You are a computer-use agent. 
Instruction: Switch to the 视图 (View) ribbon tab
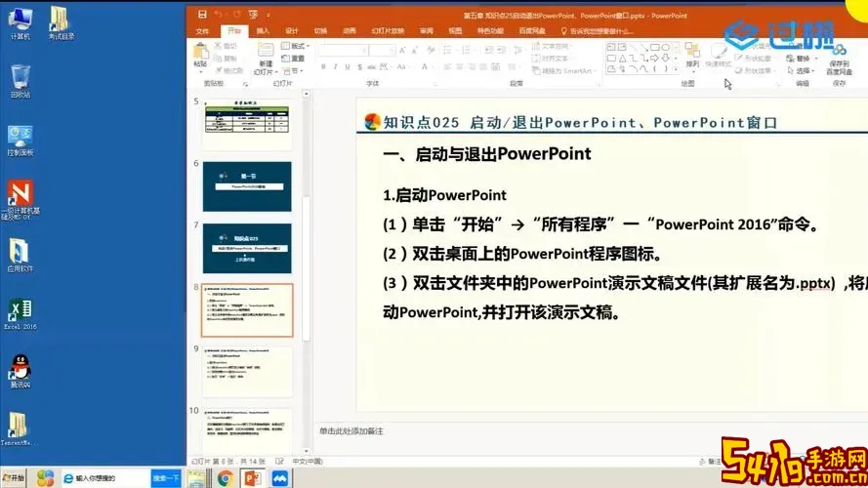pos(455,31)
